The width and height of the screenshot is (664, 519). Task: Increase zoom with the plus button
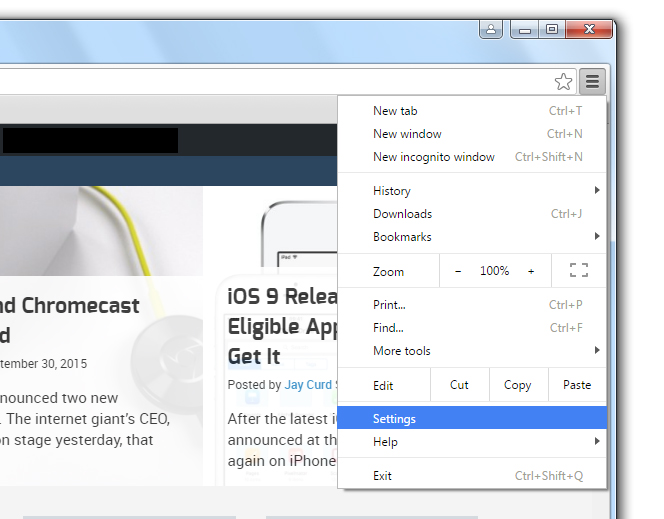pyautogui.click(x=531, y=271)
